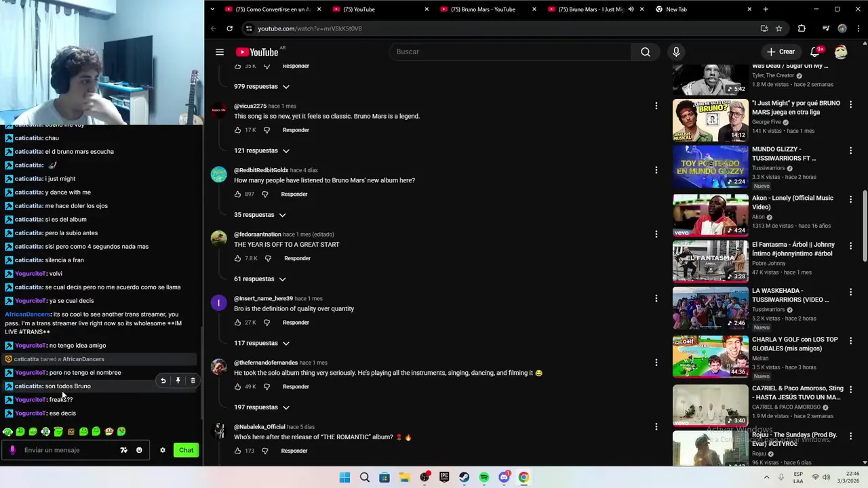The height and width of the screenshot is (488, 868).
Task: Switch to Bruno Mars - YouTube tab
Action: click(487, 9)
